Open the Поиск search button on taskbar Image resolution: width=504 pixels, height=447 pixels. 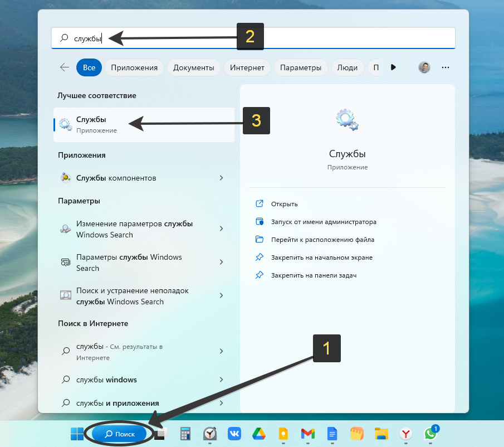pos(119,434)
